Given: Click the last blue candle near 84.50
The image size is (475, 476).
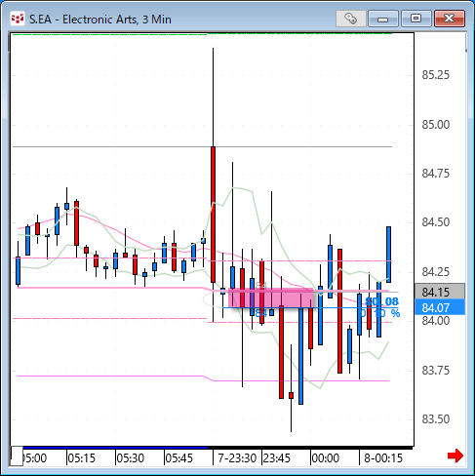Looking at the screenshot, I should click(x=388, y=255).
